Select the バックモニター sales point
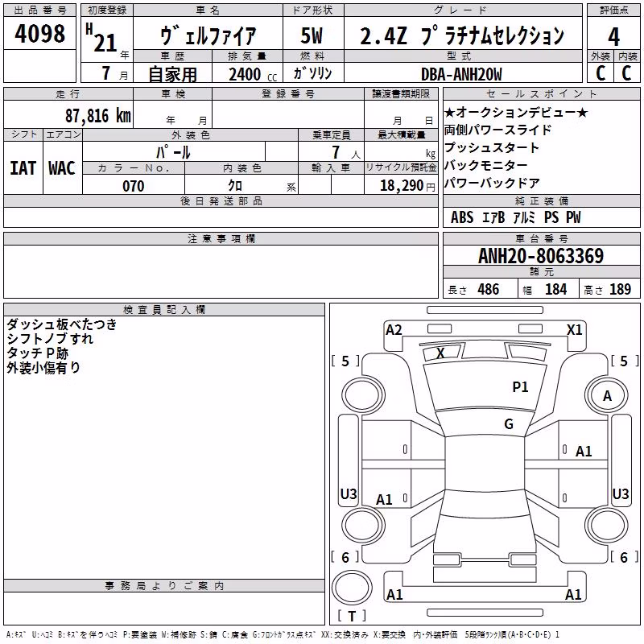 [x=486, y=165]
